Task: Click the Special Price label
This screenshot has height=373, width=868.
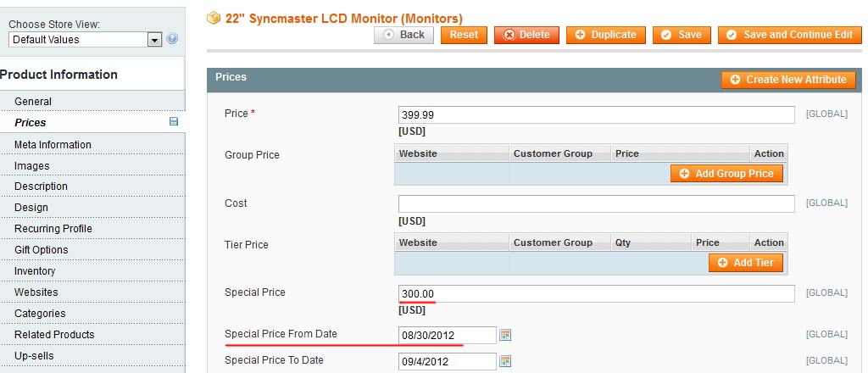Action: (x=254, y=292)
